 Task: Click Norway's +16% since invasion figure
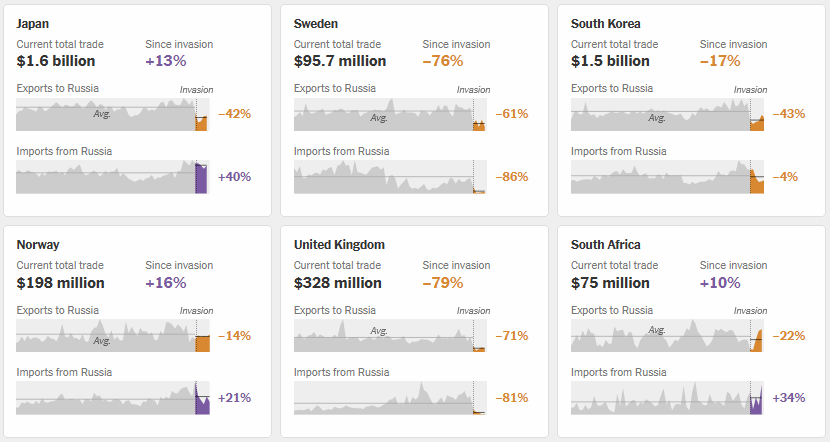click(x=166, y=283)
